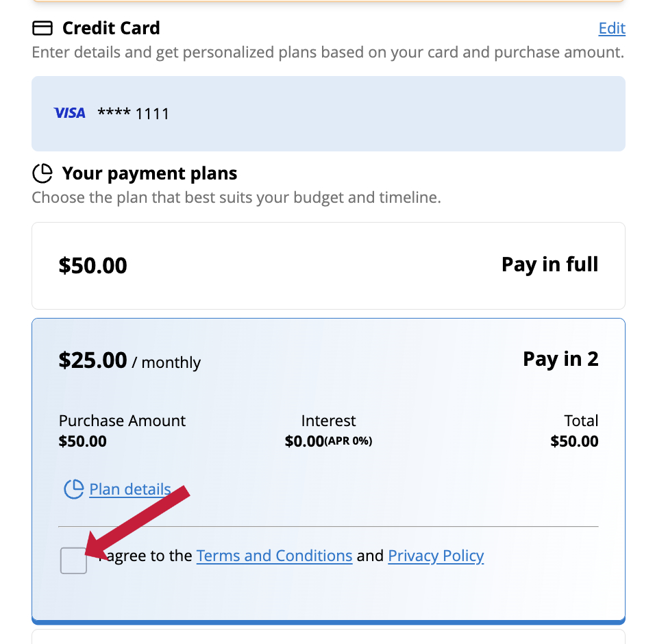Click the VISA logo on saved card
The width and height of the screenshot is (655, 644).
[x=69, y=113]
